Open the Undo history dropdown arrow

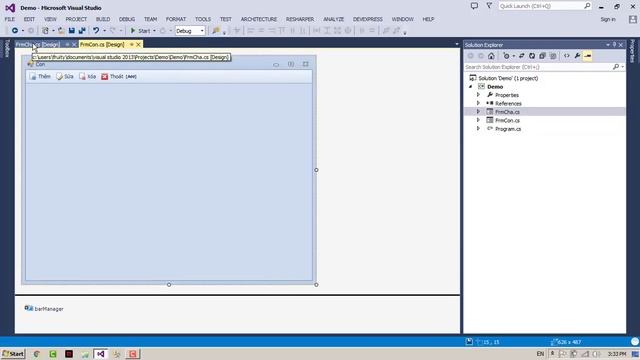pos(104,31)
